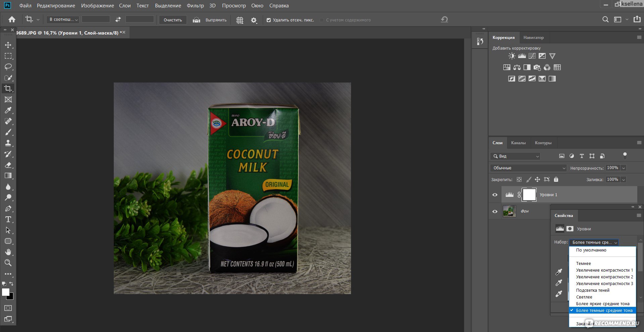Image resolution: width=644 pixels, height=332 pixels.
Task: Select the Crop tool in the toolbox
Action: tap(8, 89)
